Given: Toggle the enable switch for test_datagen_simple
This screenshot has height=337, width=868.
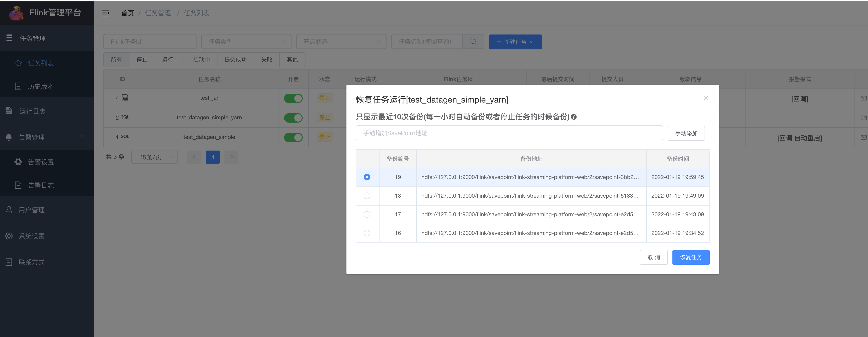Looking at the screenshot, I should coord(293,137).
